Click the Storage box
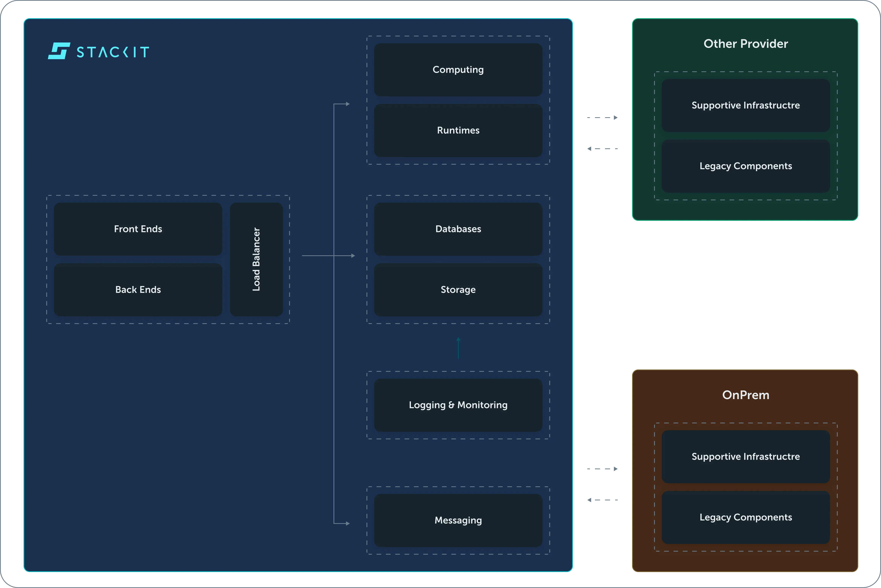Screen dimensions: 881x588 pos(458,290)
